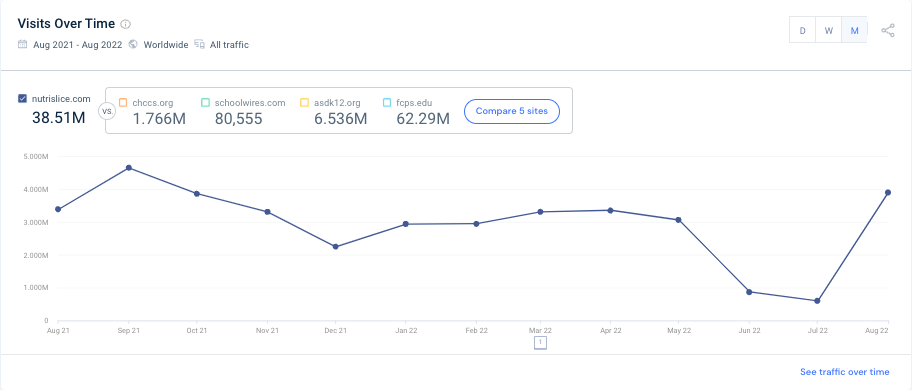
Task: Click the info icon beside Visits Over Time
Action: (126, 24)
